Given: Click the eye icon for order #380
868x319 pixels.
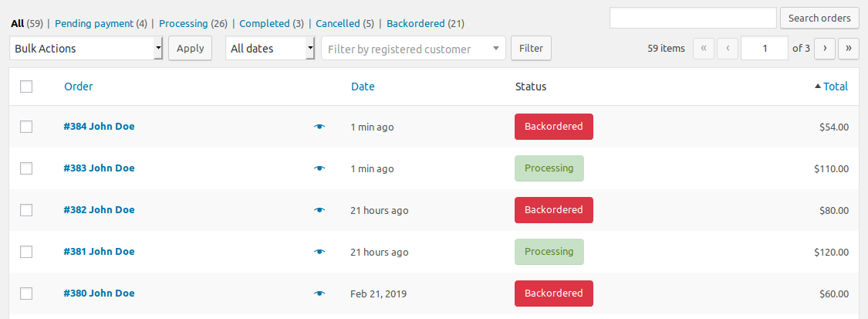Looking at the screenshot, I should coord(319,294).
